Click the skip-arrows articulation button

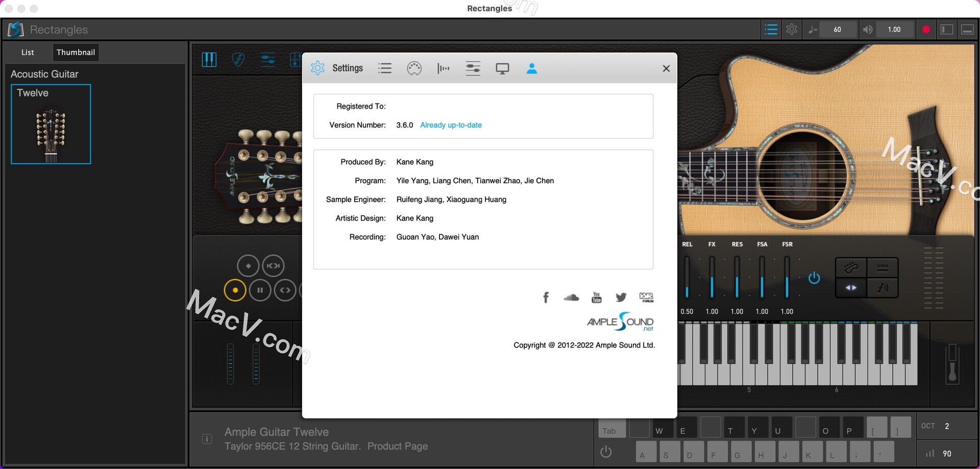pos(273,265)
